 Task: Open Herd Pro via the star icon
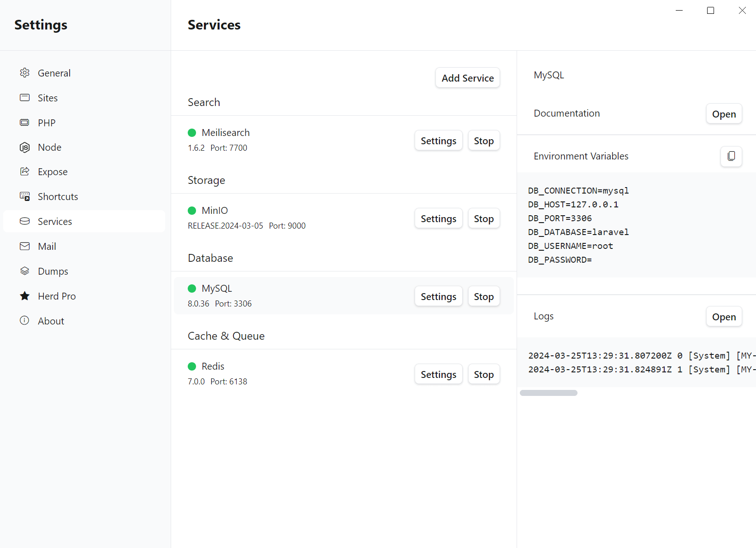pos(24,296)
